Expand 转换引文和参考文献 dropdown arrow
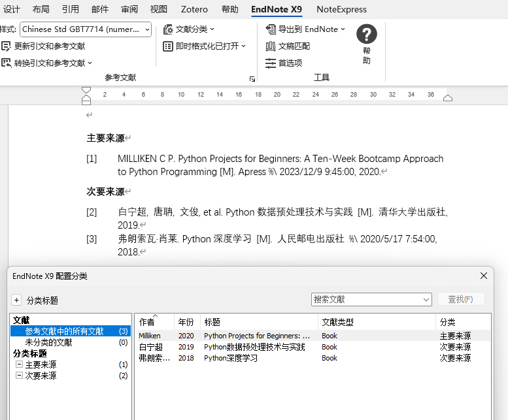Image resolution: width=508 pixels, height=420 pixels. 90,63
